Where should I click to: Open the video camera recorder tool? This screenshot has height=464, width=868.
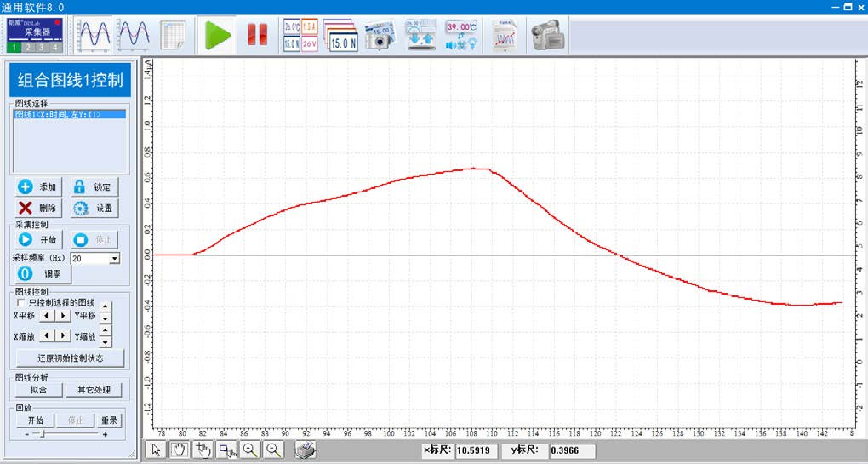547,36
